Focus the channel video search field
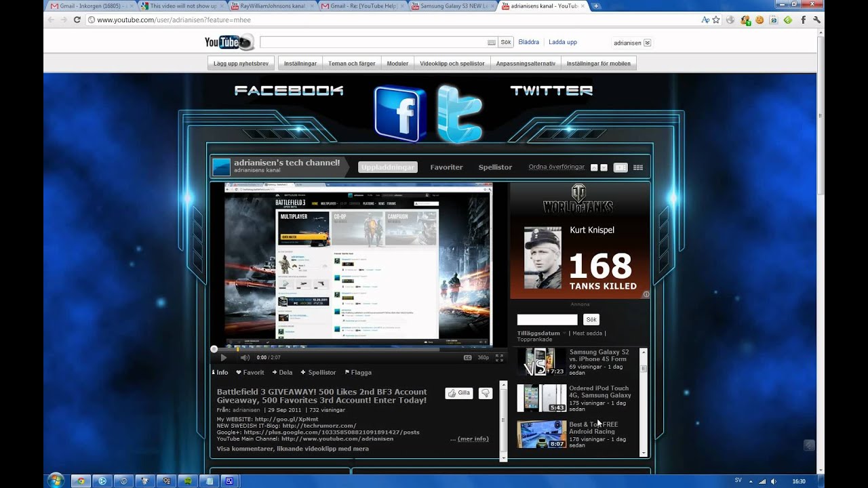868x488 pixels. [547, 319]
